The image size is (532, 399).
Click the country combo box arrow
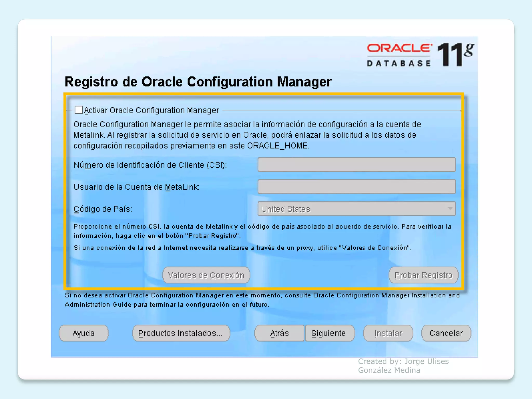click(450, 209)
